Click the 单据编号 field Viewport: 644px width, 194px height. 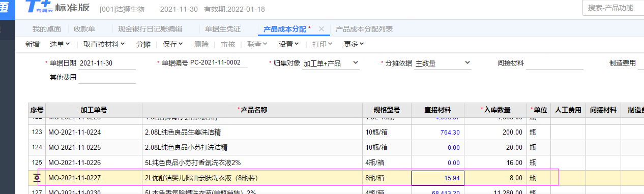[219, 63]
